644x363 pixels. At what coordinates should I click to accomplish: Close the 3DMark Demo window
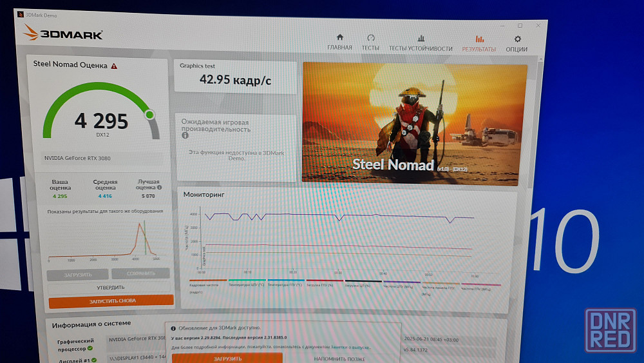538,26
